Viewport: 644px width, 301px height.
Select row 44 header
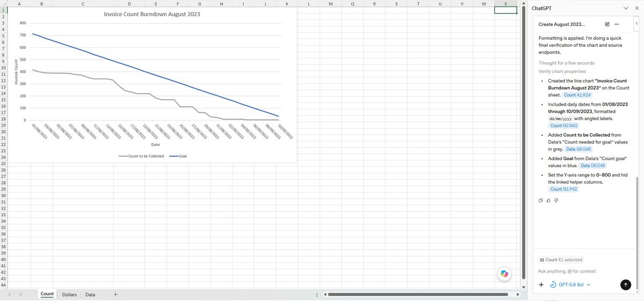[x=4, y=285]
